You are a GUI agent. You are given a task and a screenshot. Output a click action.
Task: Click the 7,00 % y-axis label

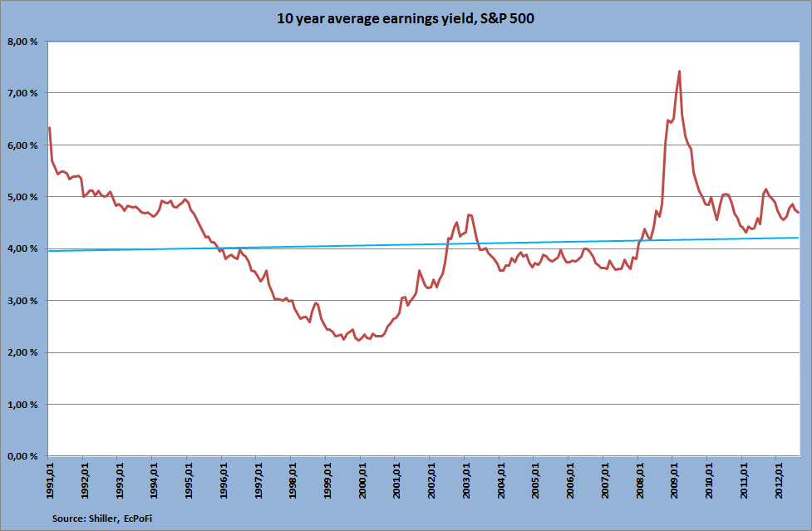[x=22, y=93]
